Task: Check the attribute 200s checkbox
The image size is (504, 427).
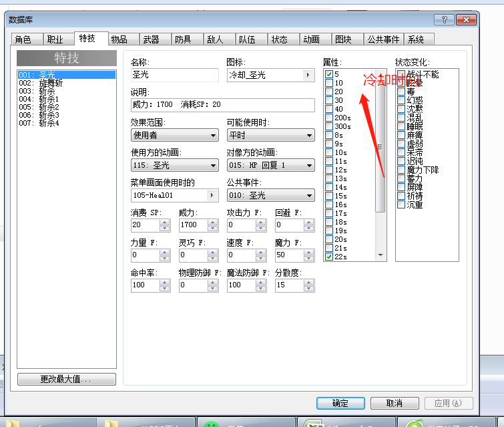Action: (x=329, y=118)
